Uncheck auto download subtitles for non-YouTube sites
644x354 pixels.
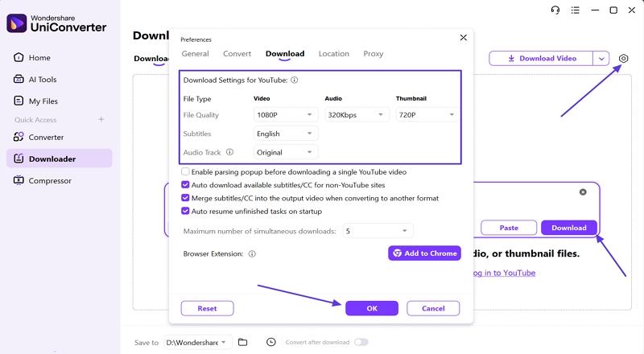(185, 185)
